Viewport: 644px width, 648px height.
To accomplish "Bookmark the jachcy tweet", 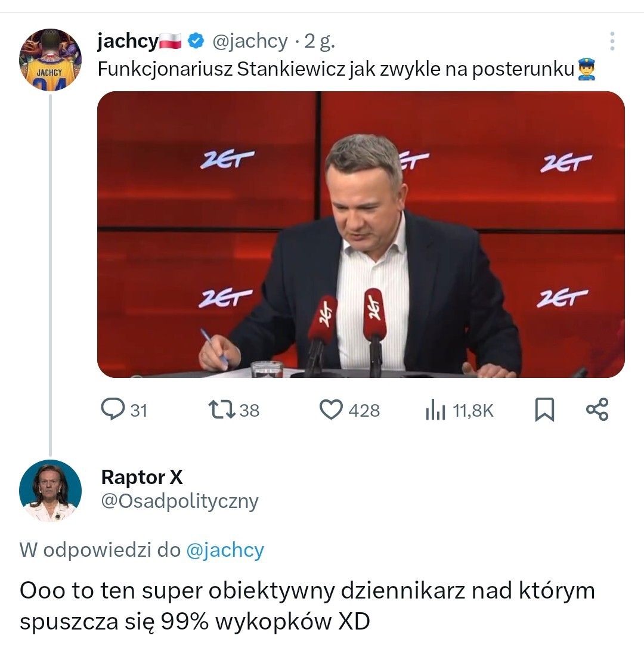I will [544, 410].
